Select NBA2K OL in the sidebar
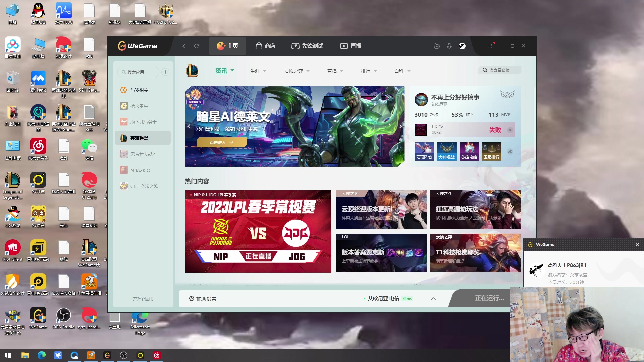The image size is (644, 362). coord(143,170)
